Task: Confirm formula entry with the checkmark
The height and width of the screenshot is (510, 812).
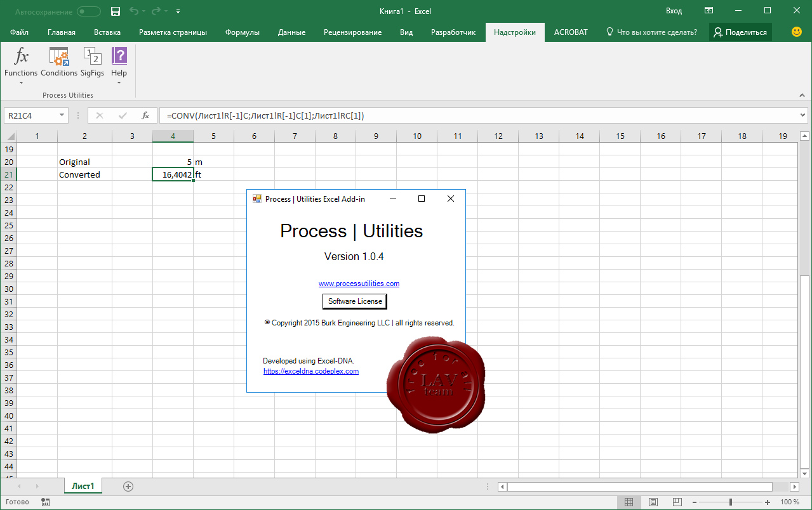Action: click(x=123, y=115)
